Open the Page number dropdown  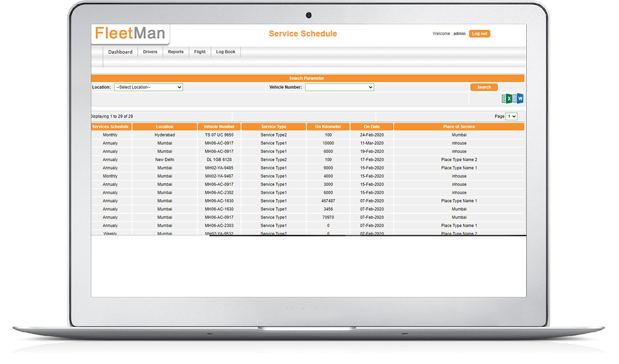coord(511,117)
